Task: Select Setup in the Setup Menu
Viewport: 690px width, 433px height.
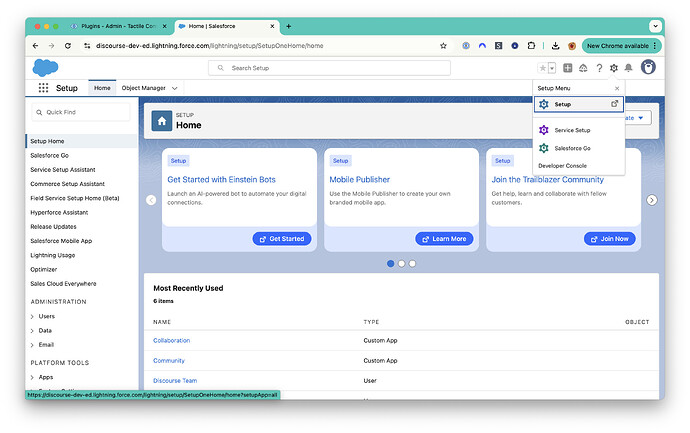Action: click(579, 104)
